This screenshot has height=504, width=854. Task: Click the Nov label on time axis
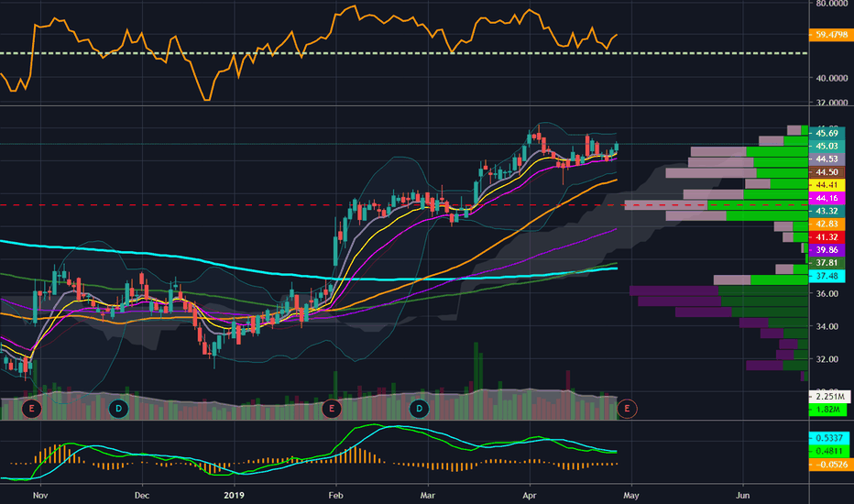(x=40, y=495)
